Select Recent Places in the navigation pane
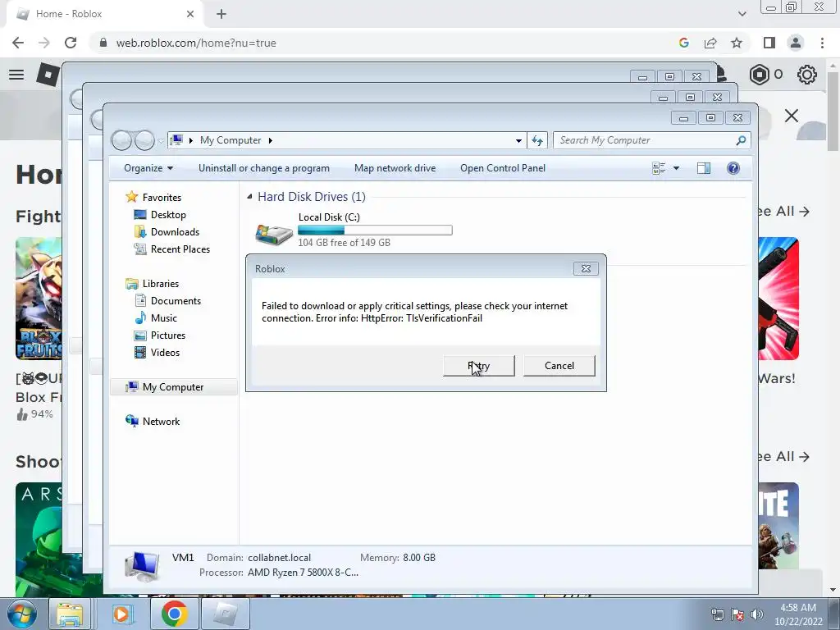This screenshot has height=630, width=840. pyautogui.click(x=180, y=249)
